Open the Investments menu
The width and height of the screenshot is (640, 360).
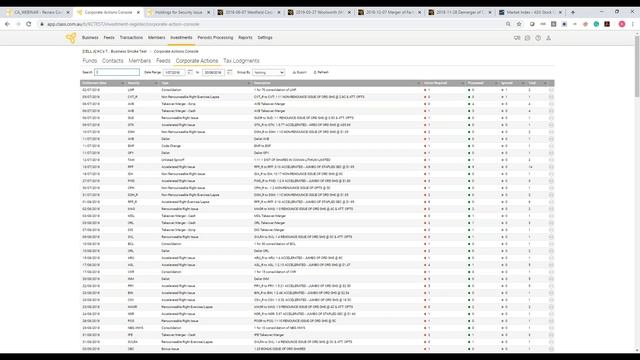tap(181, 38)
